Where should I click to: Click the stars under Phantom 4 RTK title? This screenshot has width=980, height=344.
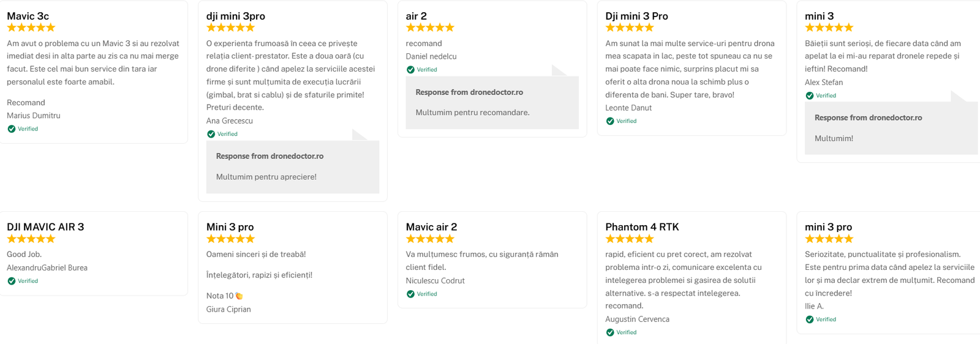click(x=630, y=239)
